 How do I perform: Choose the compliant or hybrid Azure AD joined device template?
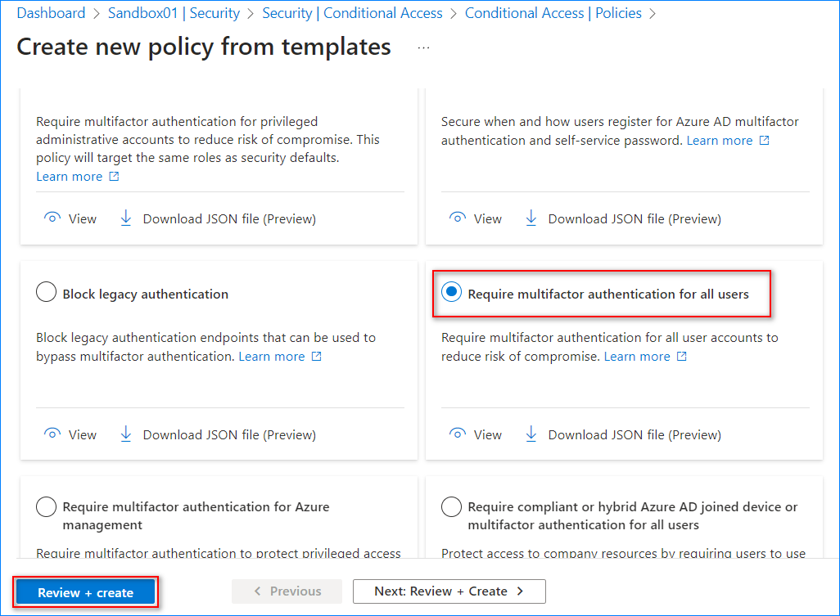[451, 506]
